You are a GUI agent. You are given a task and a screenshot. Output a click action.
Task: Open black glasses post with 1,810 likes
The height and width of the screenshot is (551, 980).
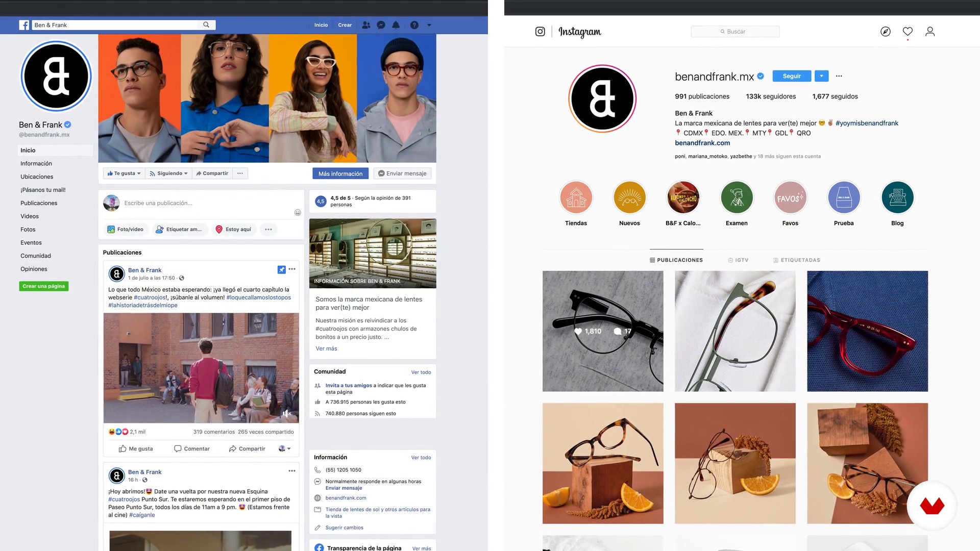603,331
